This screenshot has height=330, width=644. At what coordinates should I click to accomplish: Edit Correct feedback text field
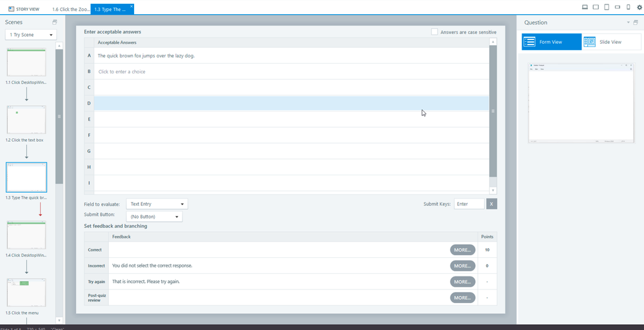279,250
